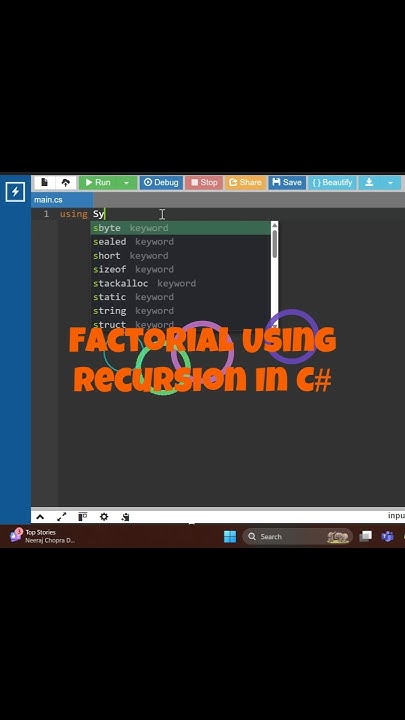
Task: Pick 'short' keyword suggestion
Action: coord(181,255)
